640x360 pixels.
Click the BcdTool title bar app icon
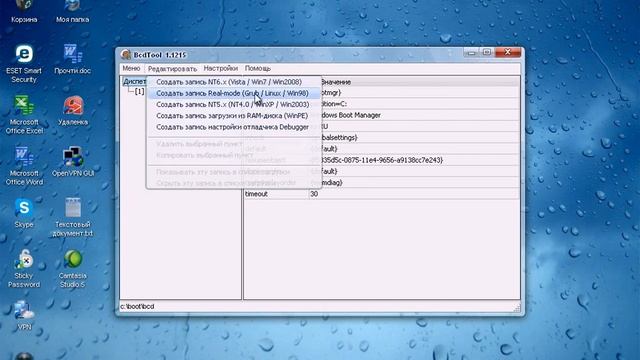click(x=126, y=54)
